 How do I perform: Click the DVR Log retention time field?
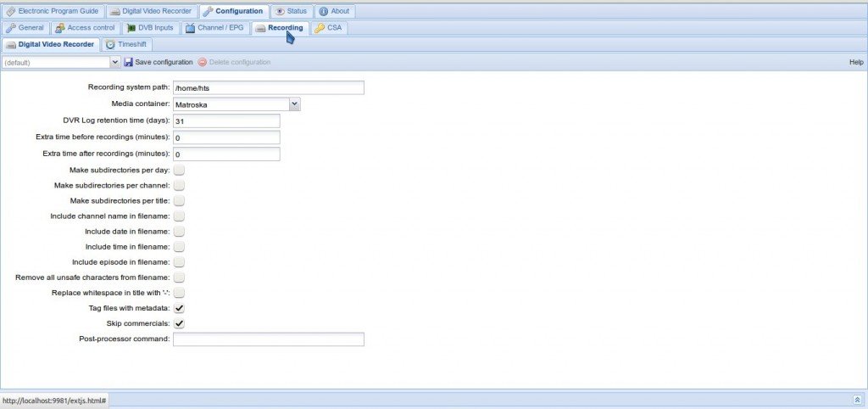pos(226,120)
